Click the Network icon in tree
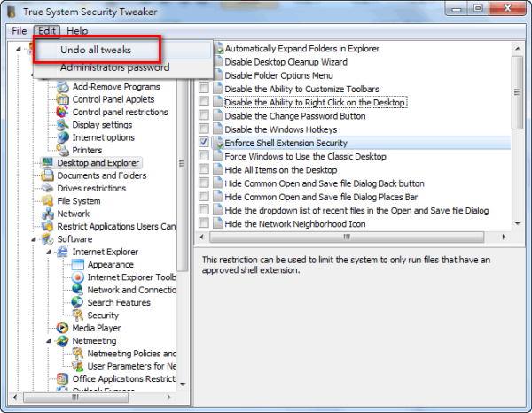This screenshot has height=413, width=532. click(x=47, y=214)
